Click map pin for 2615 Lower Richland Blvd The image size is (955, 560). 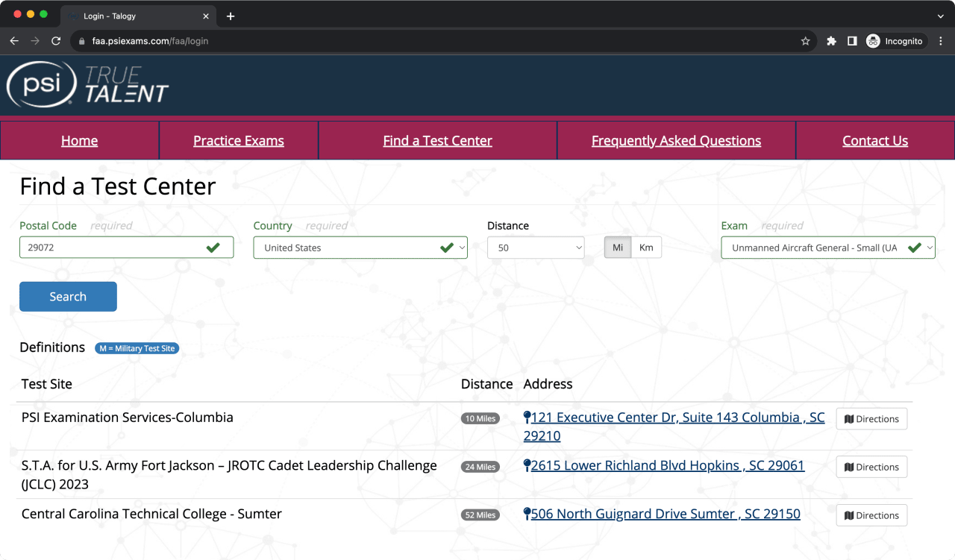click(x=527, y=466)
